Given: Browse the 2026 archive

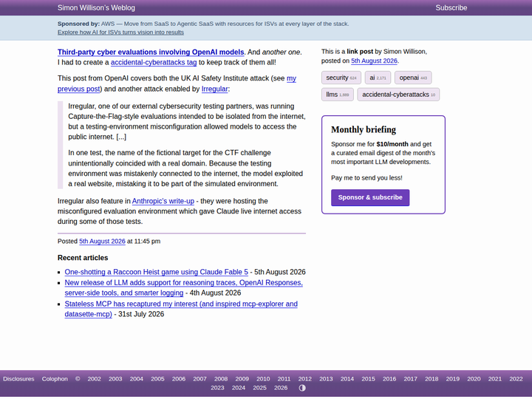Looking at the screenshot, I should (281, 388).
